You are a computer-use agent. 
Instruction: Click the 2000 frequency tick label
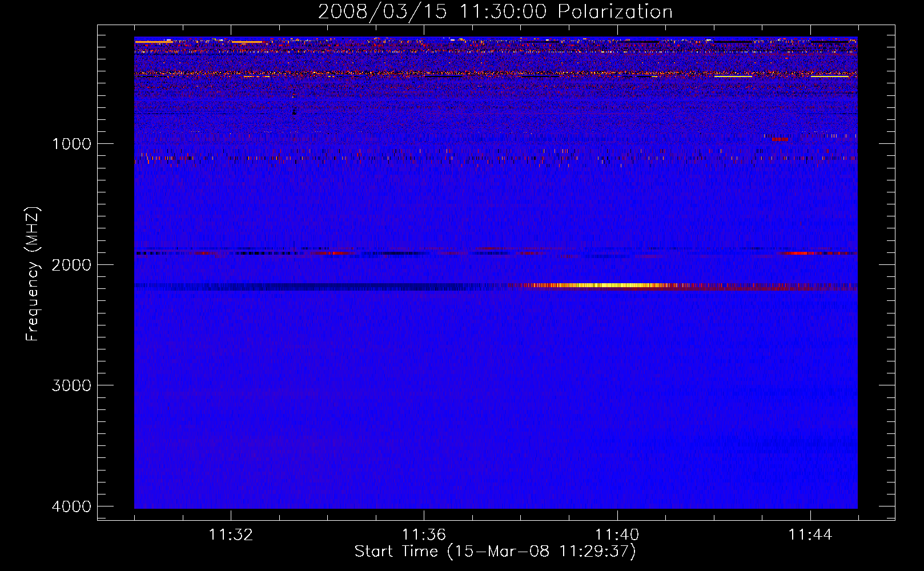[71, 265]
